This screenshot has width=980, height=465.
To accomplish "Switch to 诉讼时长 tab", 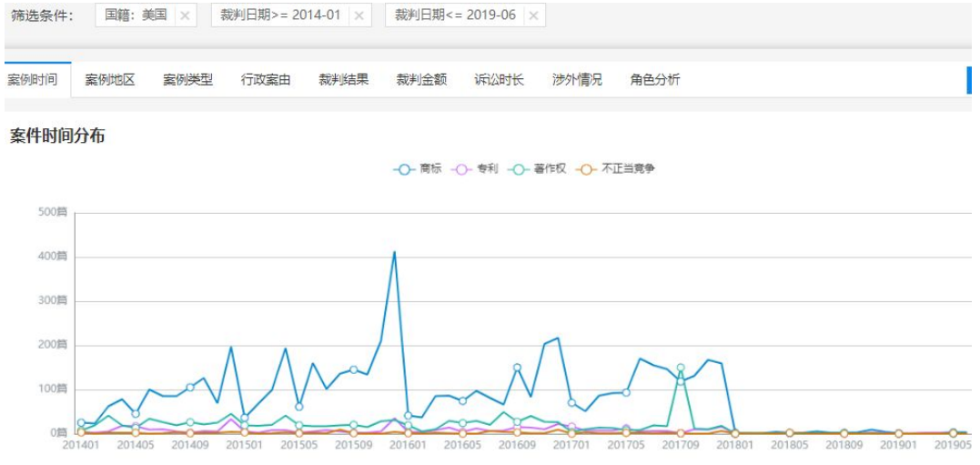I will coord(499,80).
